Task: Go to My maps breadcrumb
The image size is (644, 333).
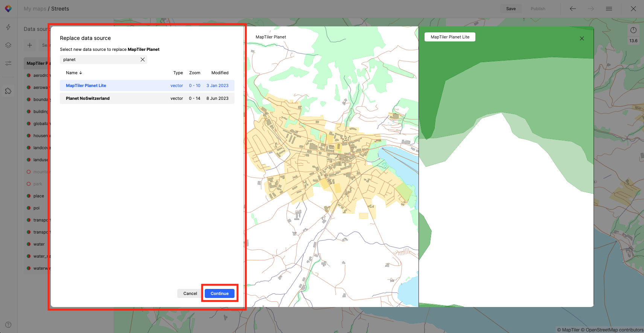Action: 35,9
